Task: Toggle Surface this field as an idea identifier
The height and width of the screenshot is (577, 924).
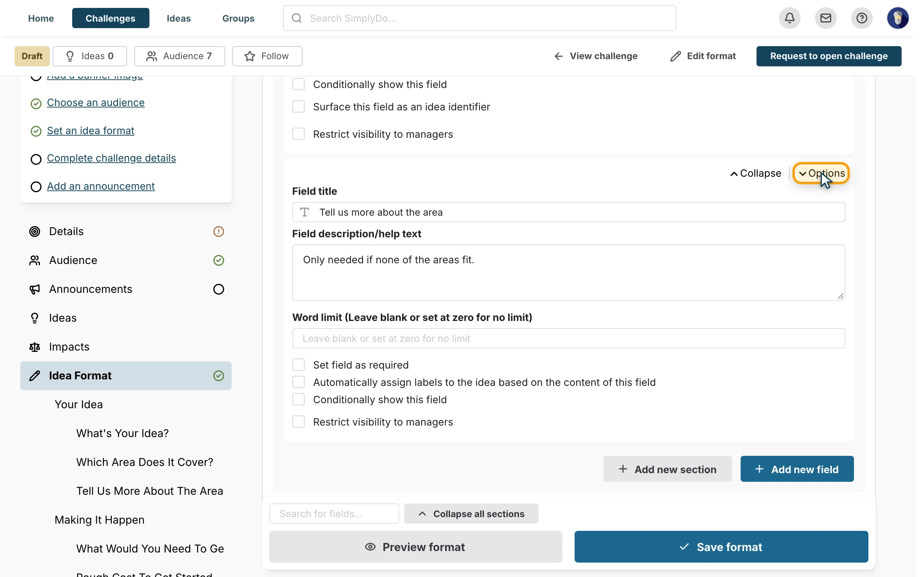Action: point(298,106)
